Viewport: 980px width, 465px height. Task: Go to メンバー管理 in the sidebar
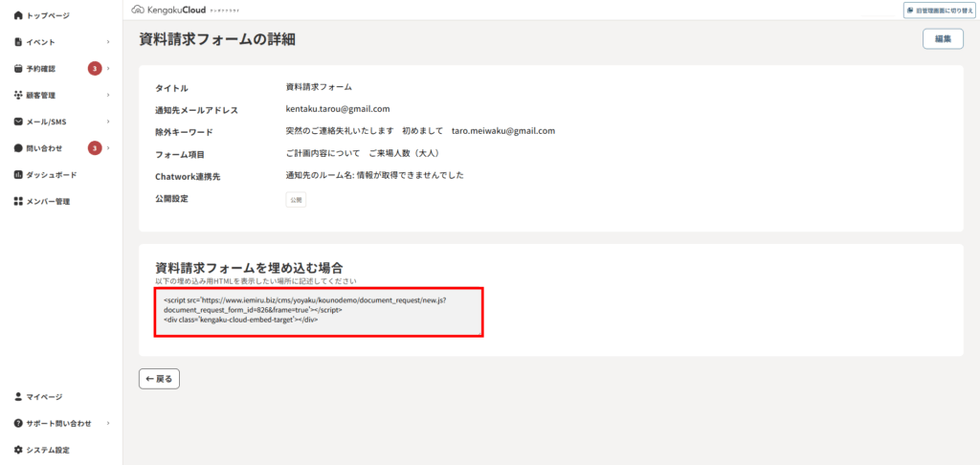click(x=48, y=201)
